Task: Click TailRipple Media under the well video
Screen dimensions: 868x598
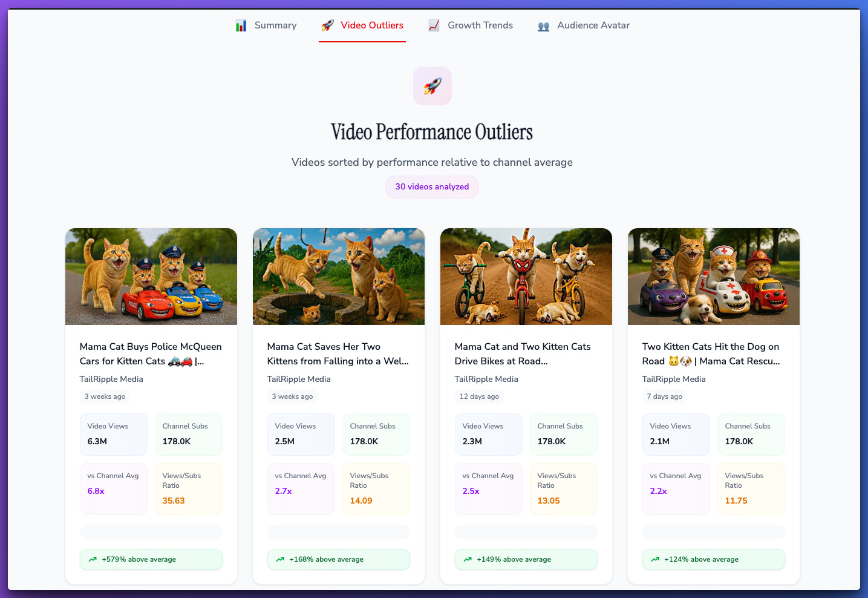Action: coord(299,379)
